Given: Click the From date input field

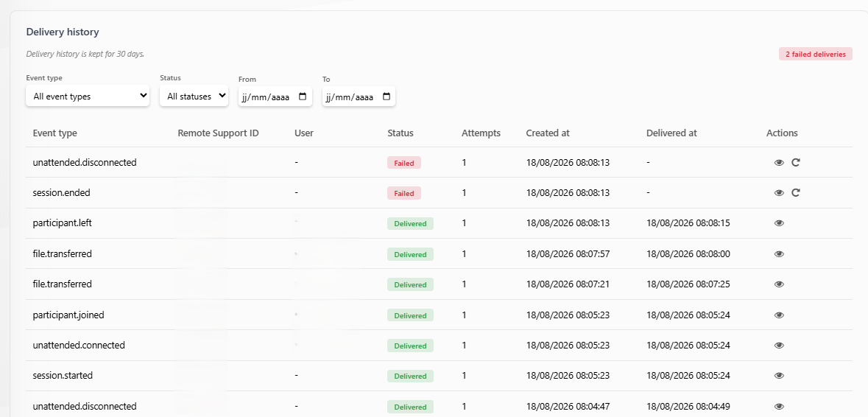Looking at the screenshot, I should pyautogui.click(x=275, y=97).
